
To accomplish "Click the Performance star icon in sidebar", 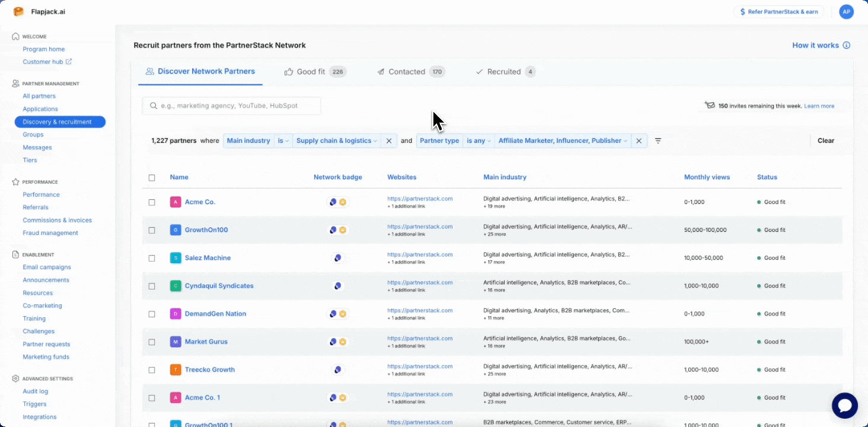I will tap(16, 182).
